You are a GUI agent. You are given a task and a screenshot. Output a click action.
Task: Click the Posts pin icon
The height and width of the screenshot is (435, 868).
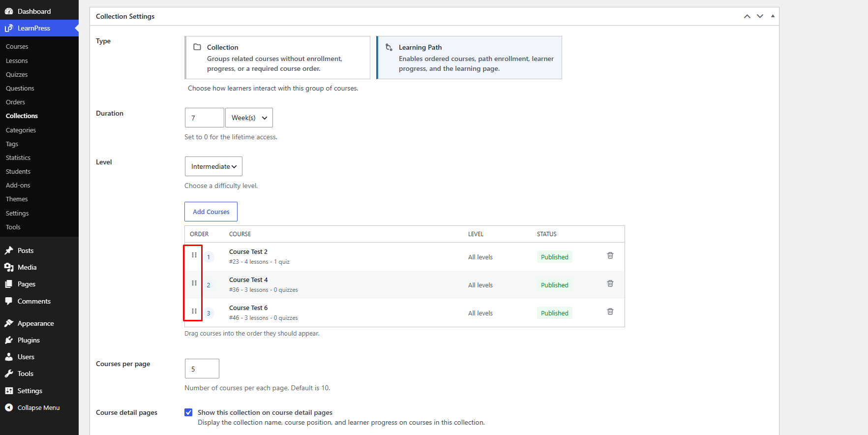pyautogui.click(x=9, y=250)
